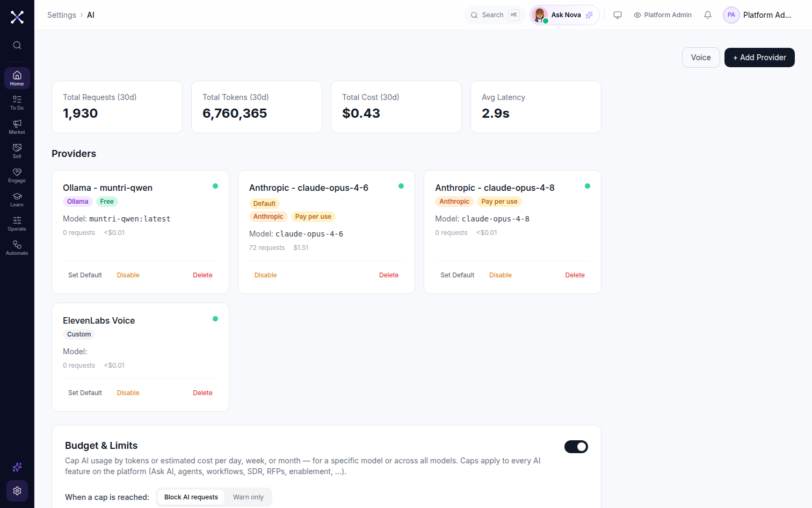This screenshot has height=508, width=812.
Task: Click Anthropic - claude-opus-4-6 card title
Action: [x=309, y=188]
